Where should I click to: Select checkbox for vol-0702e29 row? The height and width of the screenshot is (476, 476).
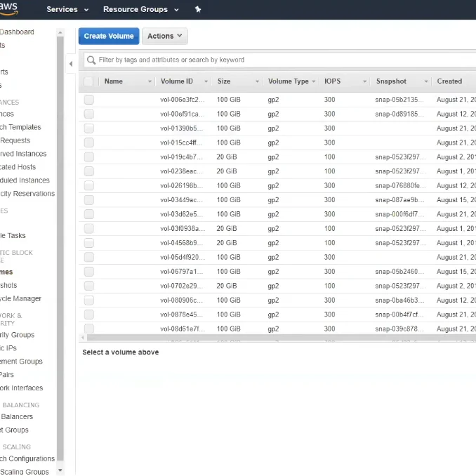89,286
